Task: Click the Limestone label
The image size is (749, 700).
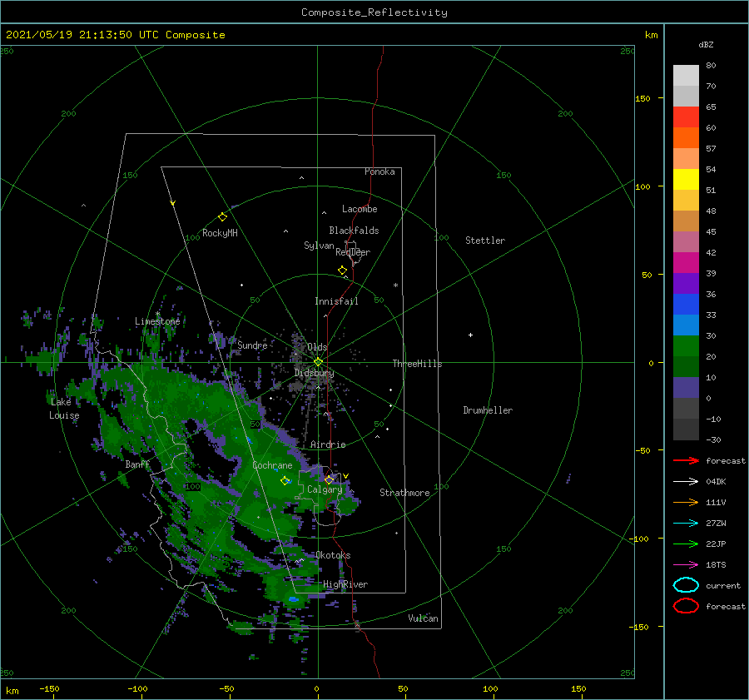Action: [157, 321]
